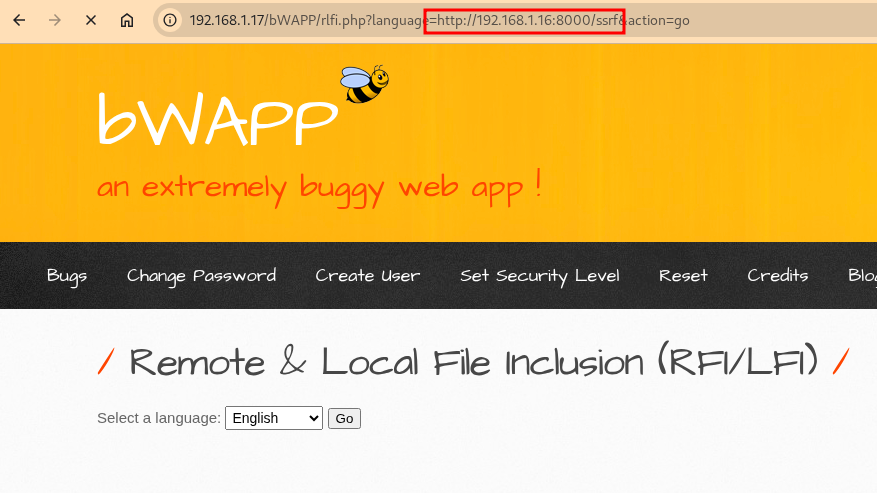Click the browser back arrow

click(19, 20)
